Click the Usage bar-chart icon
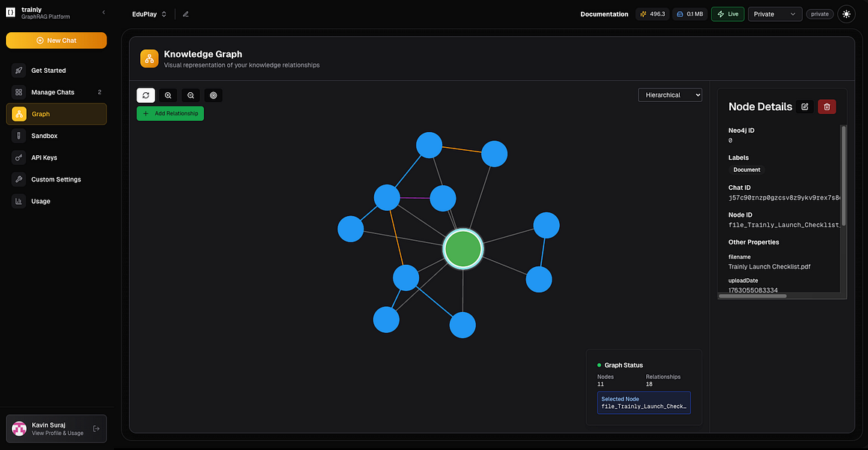868x450 pixels. tap(19, 201)
